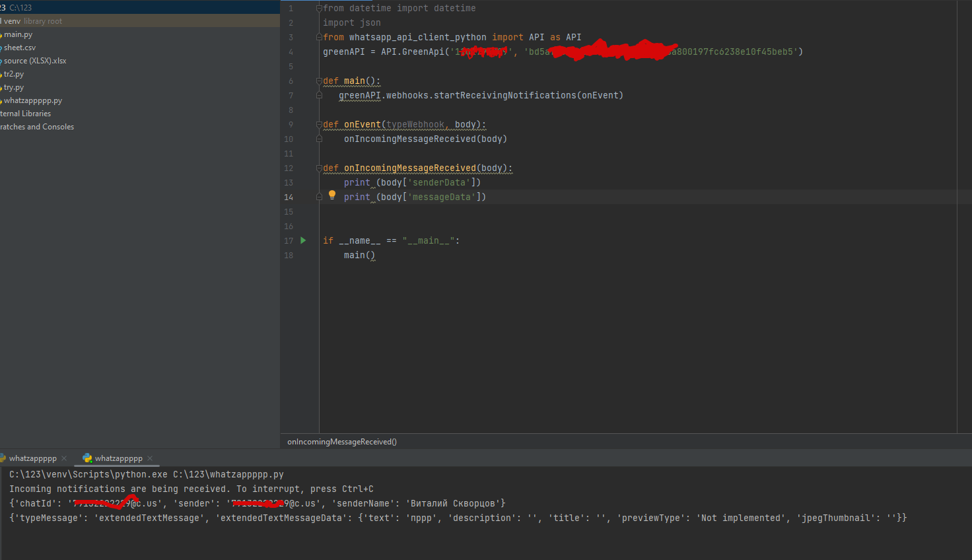972x560 pixels.
Task: Click External Libraries node in project tree
Action: (x=26, y=114)
